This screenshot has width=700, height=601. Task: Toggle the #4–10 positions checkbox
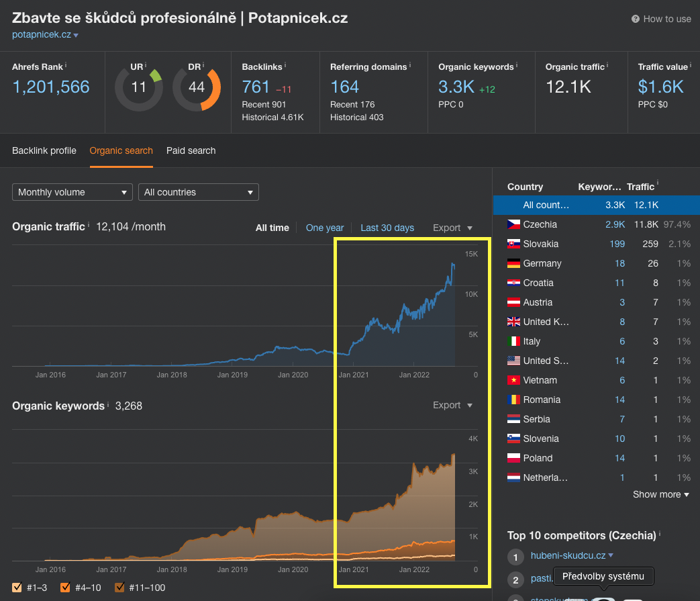65,587
